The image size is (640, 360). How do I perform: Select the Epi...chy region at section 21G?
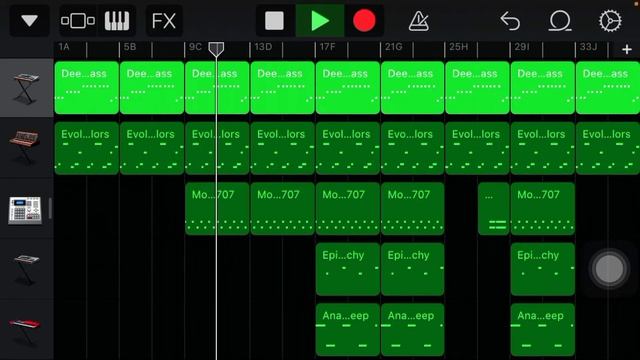click(412, 269)
